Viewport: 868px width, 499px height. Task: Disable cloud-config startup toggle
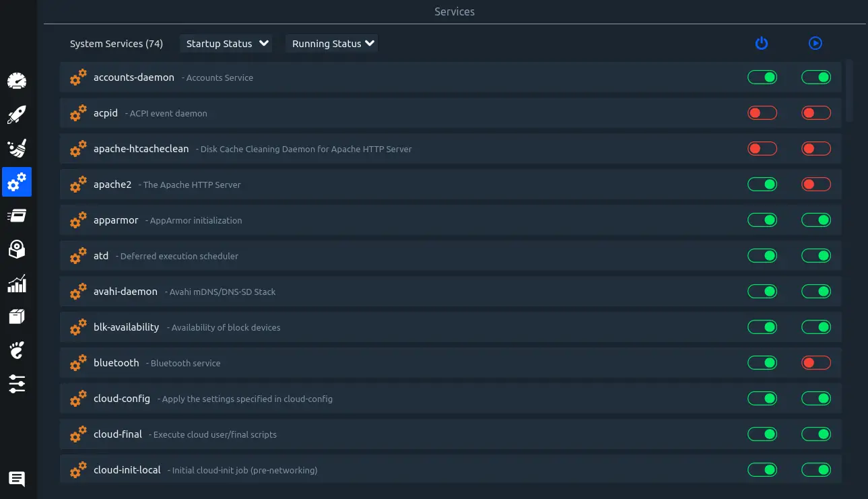click(x=762, y=399)
